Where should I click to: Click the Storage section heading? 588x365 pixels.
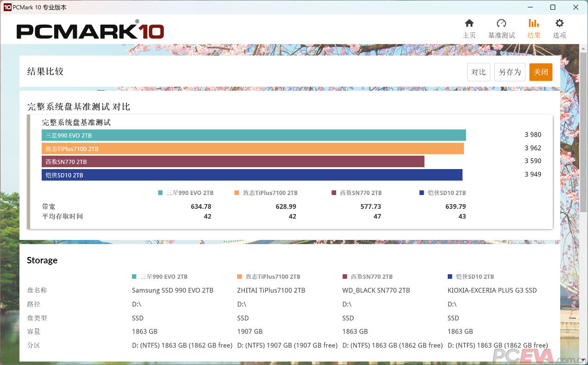pyautogui.click(x=42, y=260)
